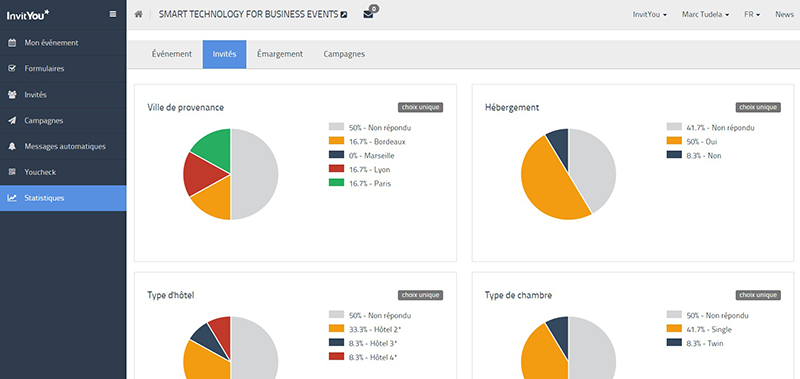
Task: Open the mail envelope notifications icon
Action: pos(368,14)
